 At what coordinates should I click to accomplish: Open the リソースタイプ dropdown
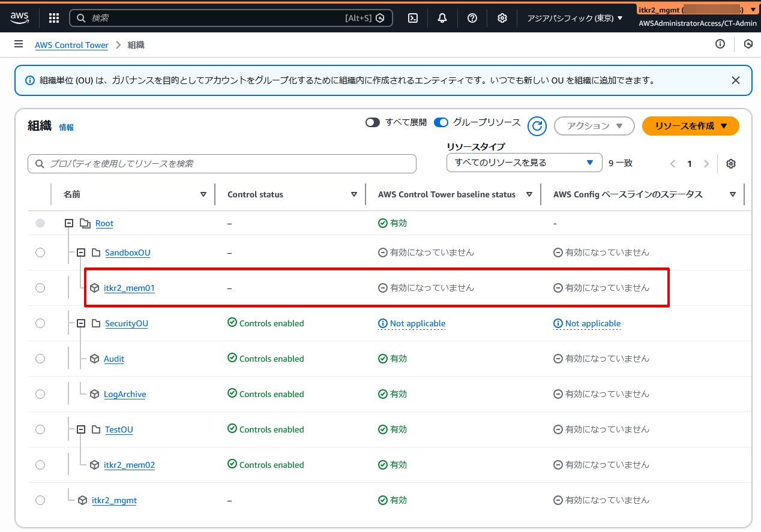point(523,163)
